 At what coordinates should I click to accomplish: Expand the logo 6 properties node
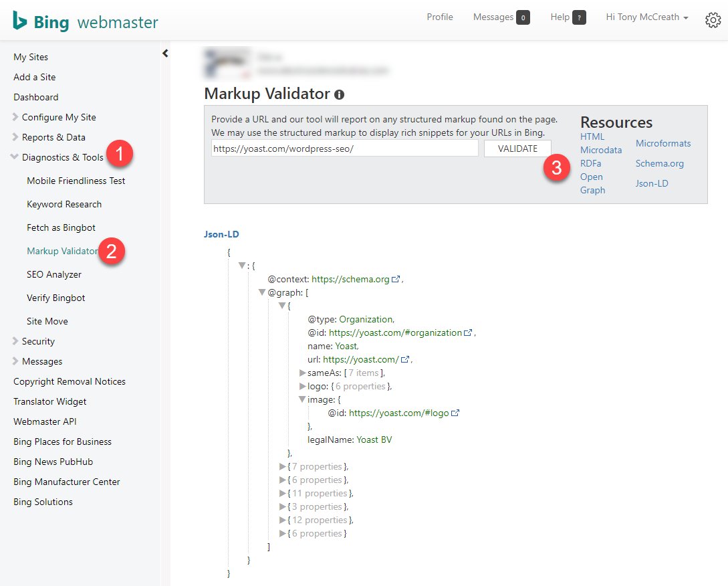[x=302, y=386]
